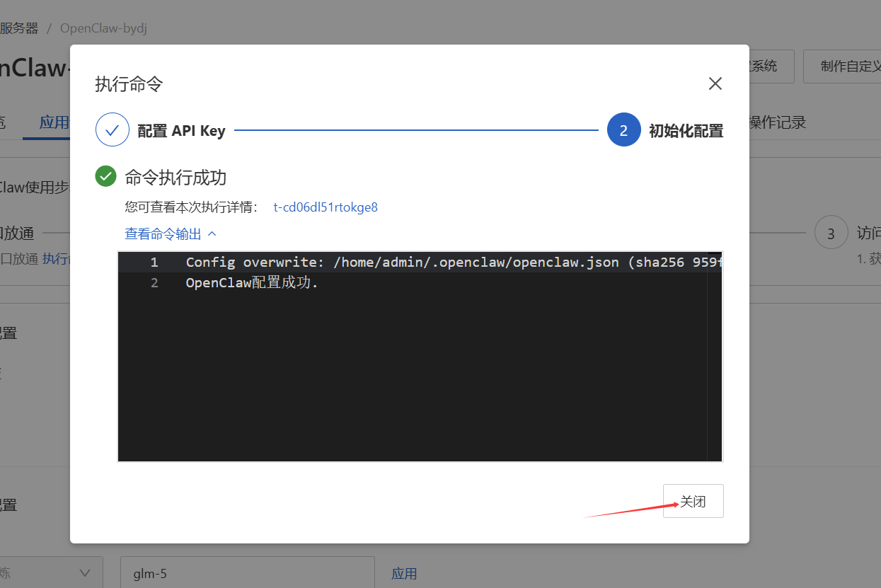Click the command output code area scrollbar
The width and height of the screenshot is (881, 588).
714,357
